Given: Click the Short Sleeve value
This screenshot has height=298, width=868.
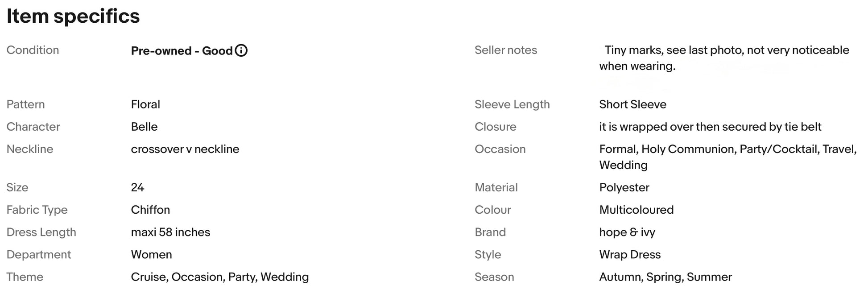Looking at the screenshot, I should [632, 104].
